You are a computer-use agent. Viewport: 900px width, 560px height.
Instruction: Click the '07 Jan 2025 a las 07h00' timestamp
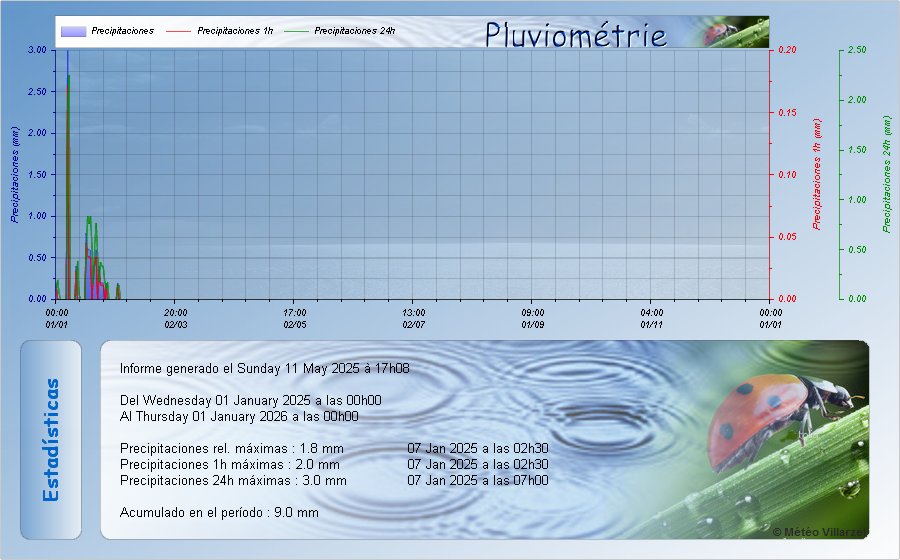tap(478, 481)
